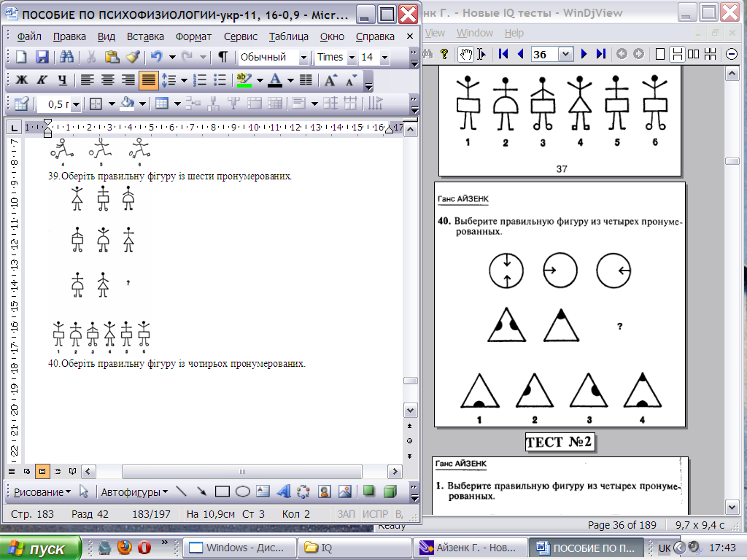Click the help question mark icon in WinDjView

pos(444,54)
